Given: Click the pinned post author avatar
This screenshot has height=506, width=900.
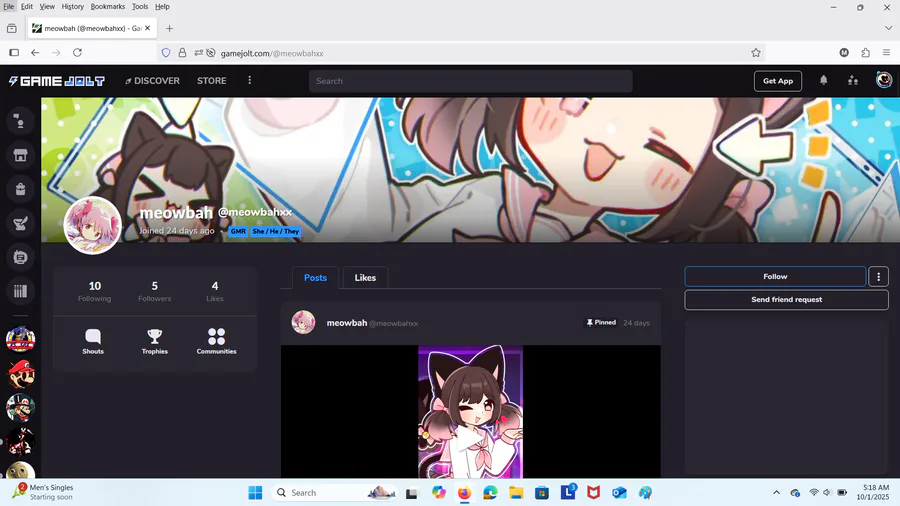Looking at the screenshot, I should 303,322.
